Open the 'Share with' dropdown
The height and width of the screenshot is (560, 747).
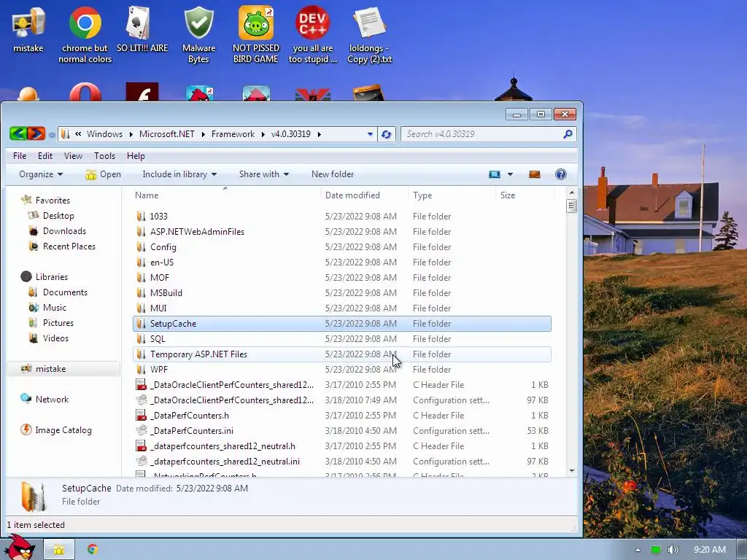tap(264, 174)
